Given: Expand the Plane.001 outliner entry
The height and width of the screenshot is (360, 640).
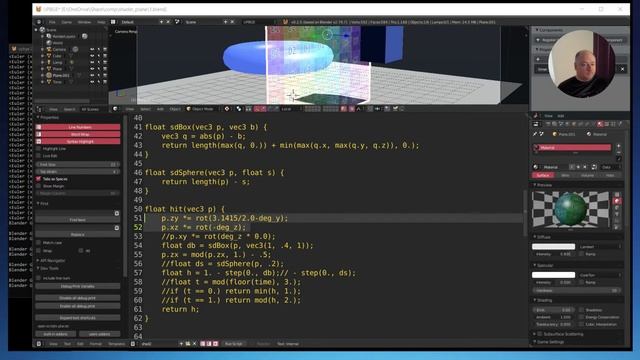Looking at the screenshot, I should (x=42, y=76).
